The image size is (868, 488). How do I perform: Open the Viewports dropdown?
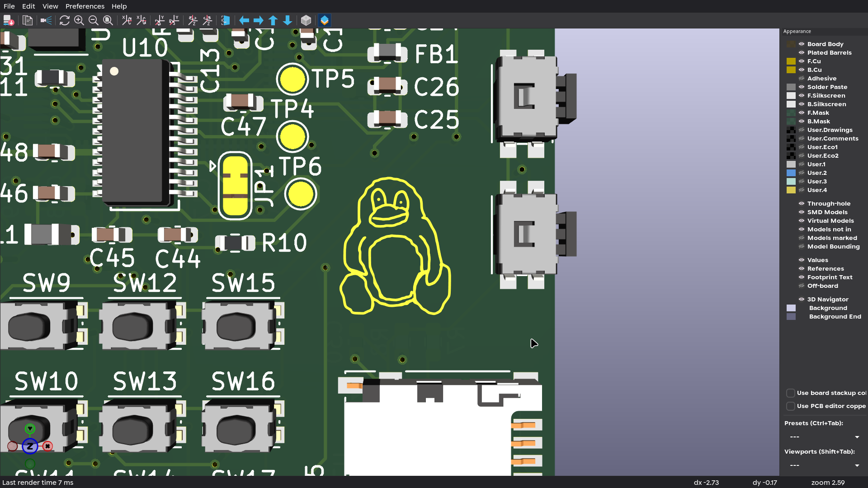pyautogui.click(x=824, y=465)
